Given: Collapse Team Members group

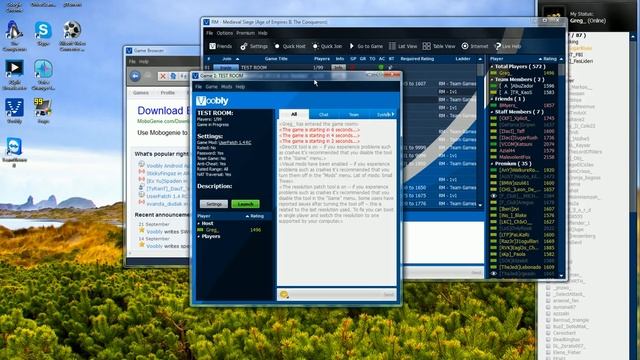Looking at the screenshot, I should [x=492, y=80].
